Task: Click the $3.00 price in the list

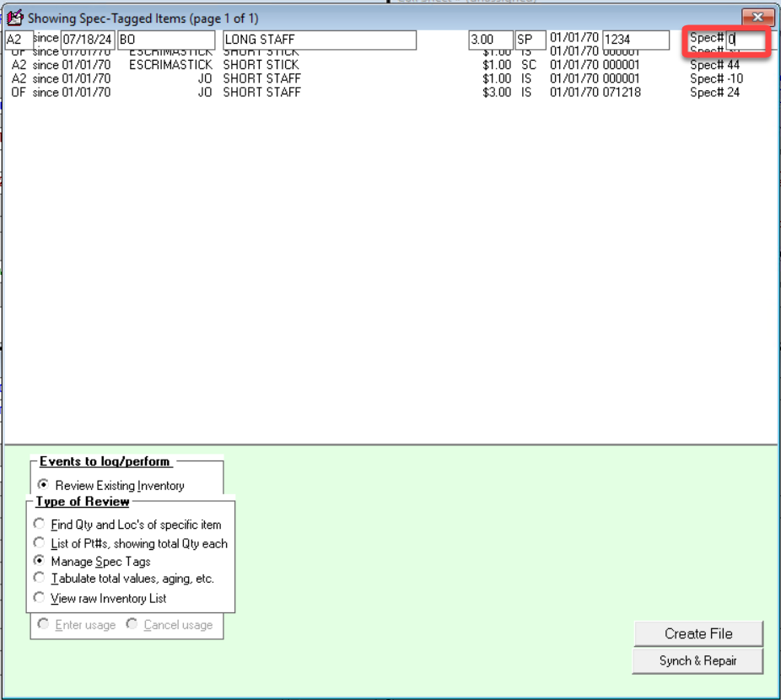Action: click(x=497, y=92)
